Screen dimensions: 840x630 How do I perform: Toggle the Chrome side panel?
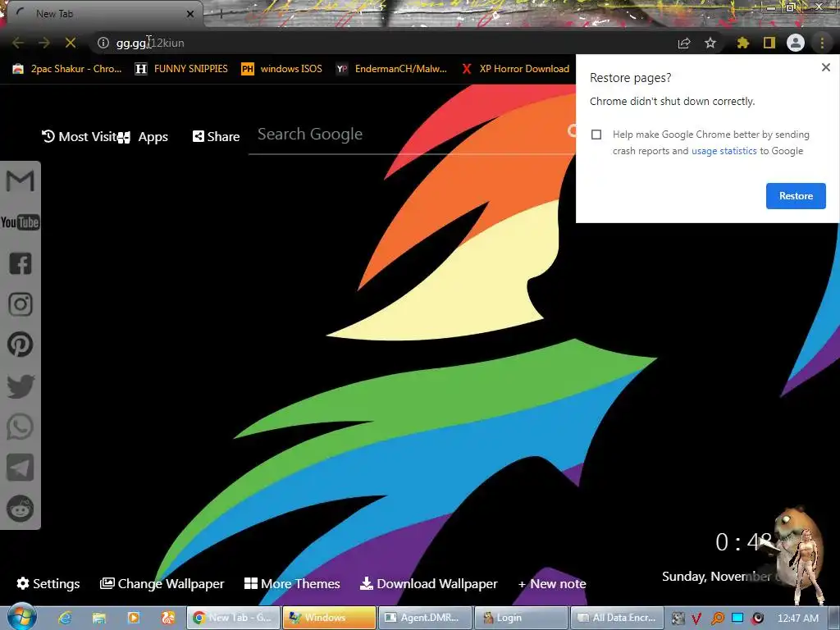click(x=769, y=43)
